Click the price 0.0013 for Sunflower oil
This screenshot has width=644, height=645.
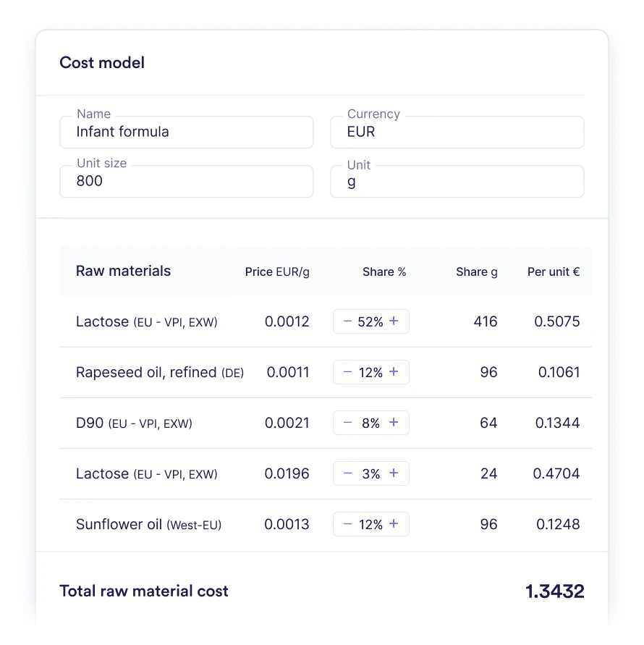287,524
